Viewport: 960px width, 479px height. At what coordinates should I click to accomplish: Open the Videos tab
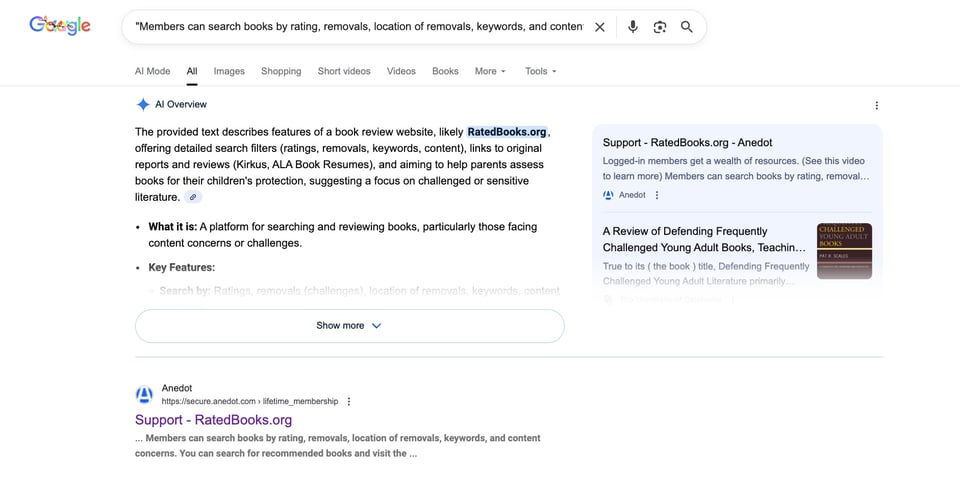401,71
